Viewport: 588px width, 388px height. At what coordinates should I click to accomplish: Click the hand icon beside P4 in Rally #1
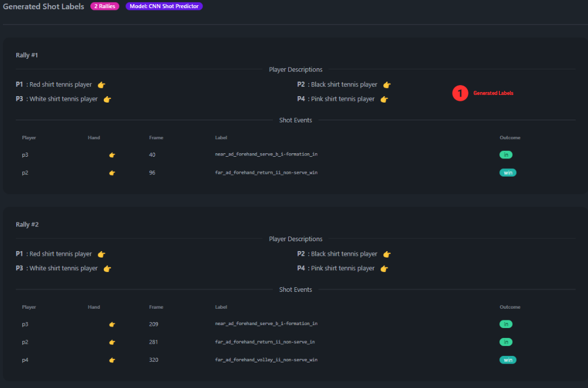(x=384, y=99)
